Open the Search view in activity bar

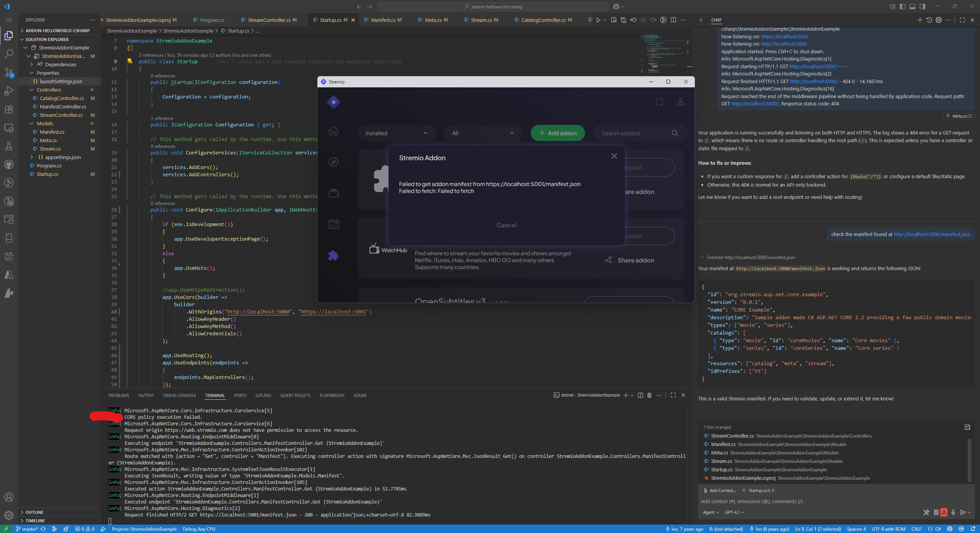pyautogui.click(x=9, y=54)
